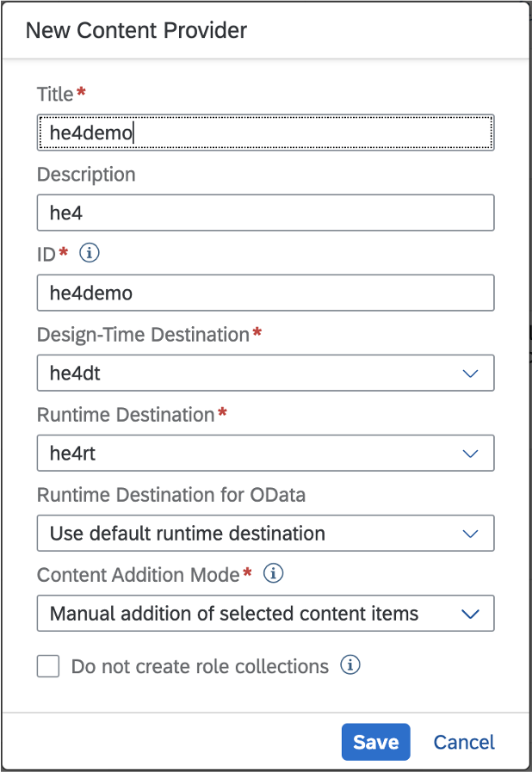This screenshot has height=772, width=532.
Task: Cancel the New Content Provider dialog
Action: pyautogui.click(x=464, y=742)
